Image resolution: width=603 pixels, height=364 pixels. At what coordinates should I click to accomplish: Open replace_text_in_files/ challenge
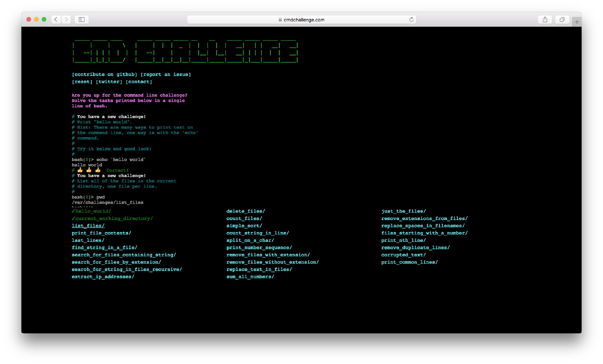(259, 270)
